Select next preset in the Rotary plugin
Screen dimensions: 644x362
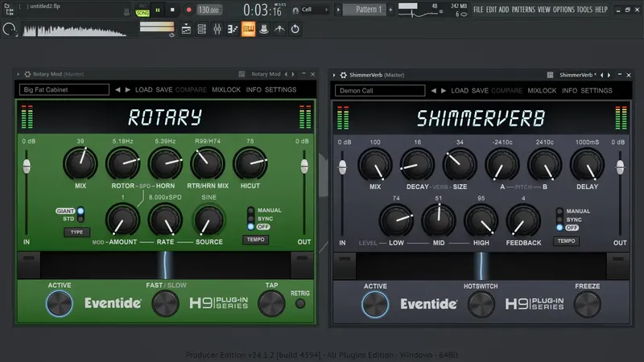point(128,89)
